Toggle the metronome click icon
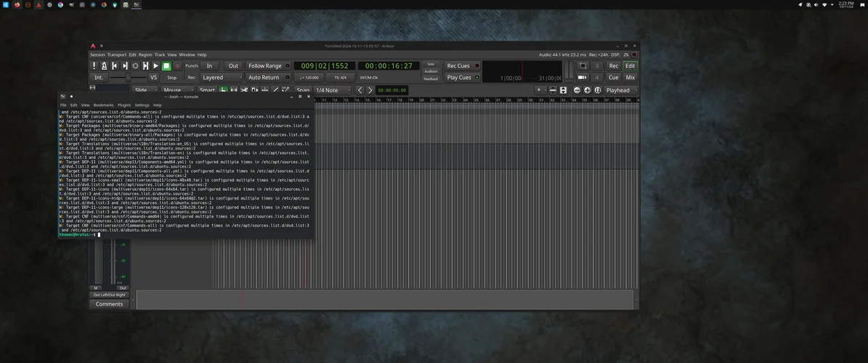The width and height of the screenshot is (868, 363). pyautogui.click(x=105, y=66)
